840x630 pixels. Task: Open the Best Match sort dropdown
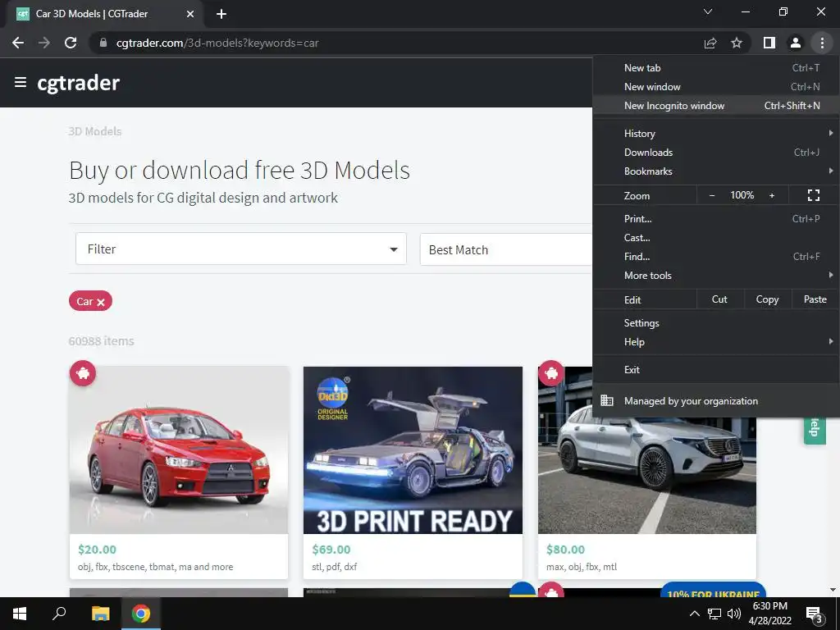point(505,249)
